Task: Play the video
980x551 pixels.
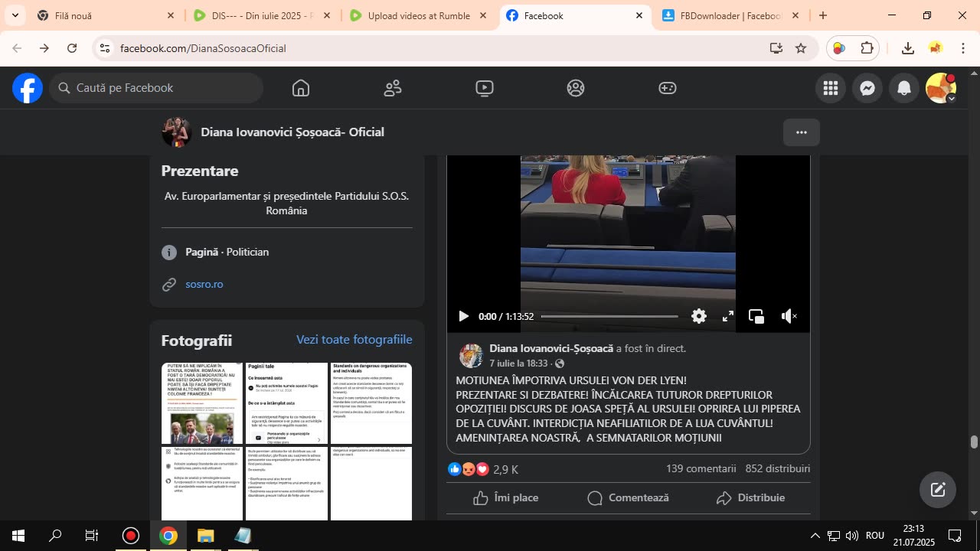Action: [x=463, y=316]
